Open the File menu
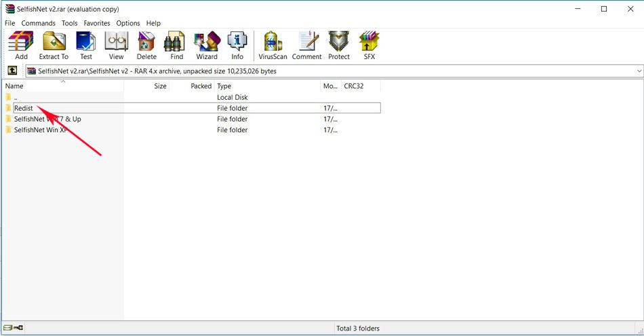 pos(10,23)
